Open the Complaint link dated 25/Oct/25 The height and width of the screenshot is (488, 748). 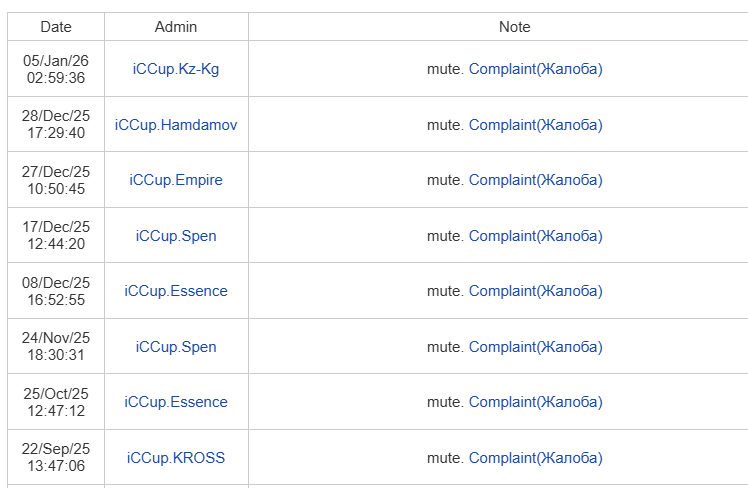[536, 402]
